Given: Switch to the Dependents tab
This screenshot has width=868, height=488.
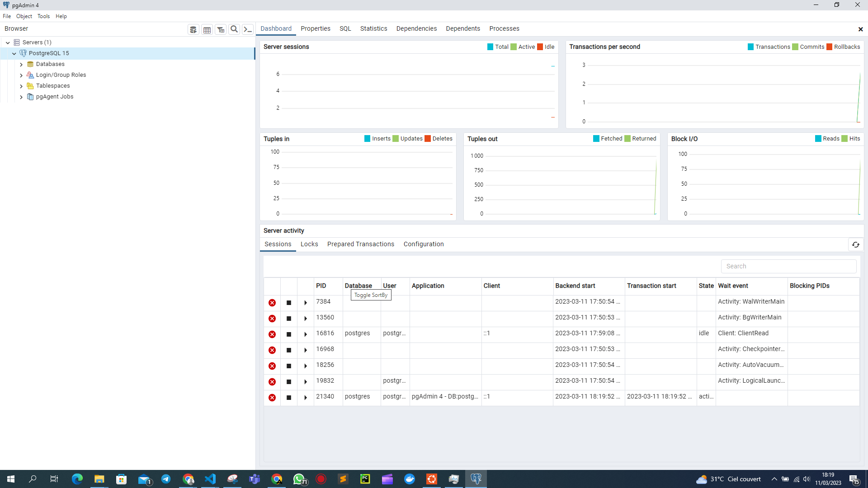Looking at the screenshot, I should (463, 28).
